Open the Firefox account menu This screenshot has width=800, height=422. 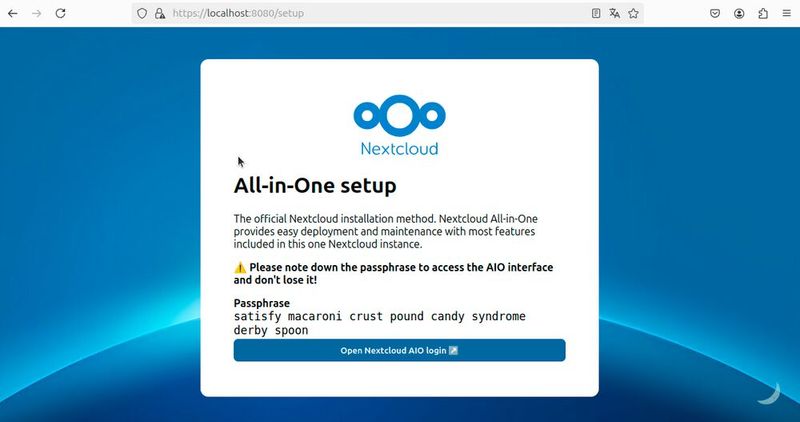point(739,13)
